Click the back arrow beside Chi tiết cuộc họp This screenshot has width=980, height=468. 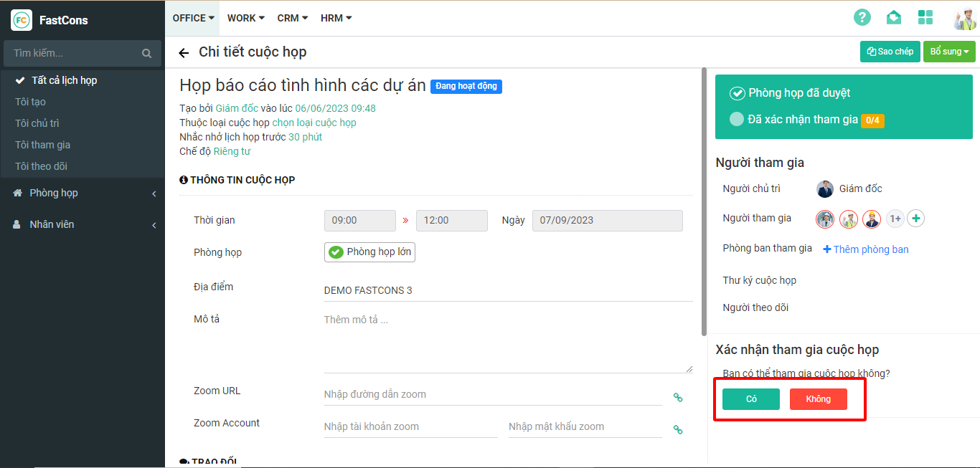tap(184, 53)
